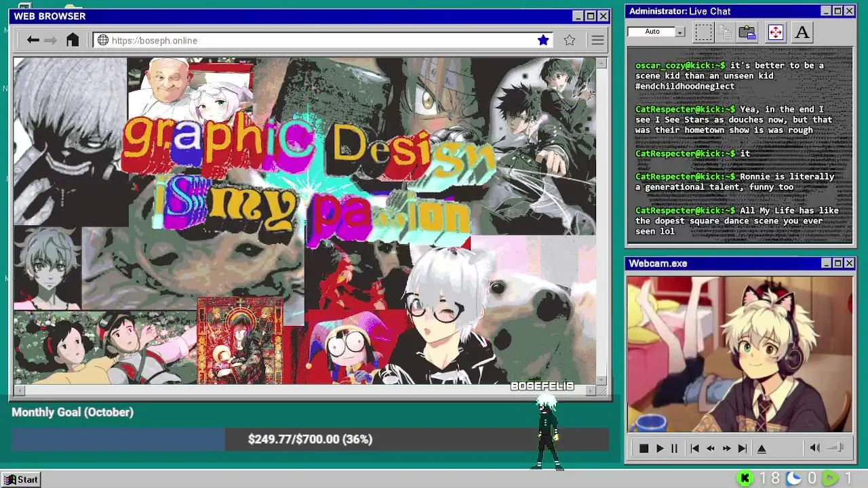Fast forward the Webcam.exe player

click(727, 449)
